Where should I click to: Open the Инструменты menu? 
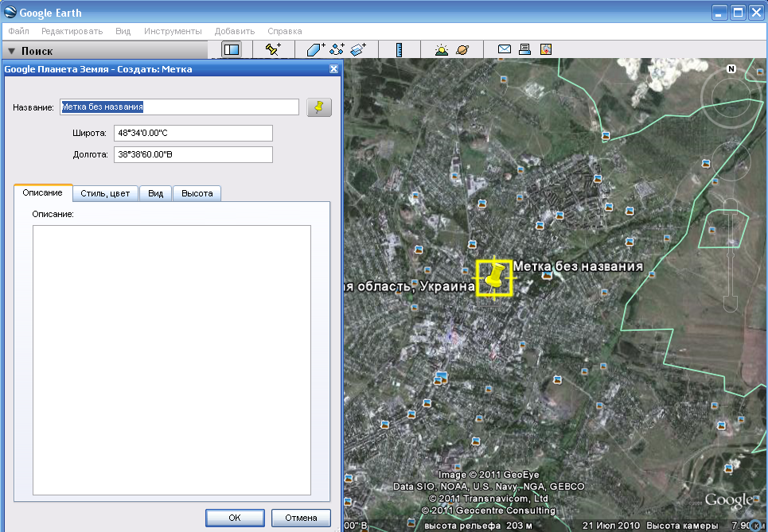pos(173,31)
